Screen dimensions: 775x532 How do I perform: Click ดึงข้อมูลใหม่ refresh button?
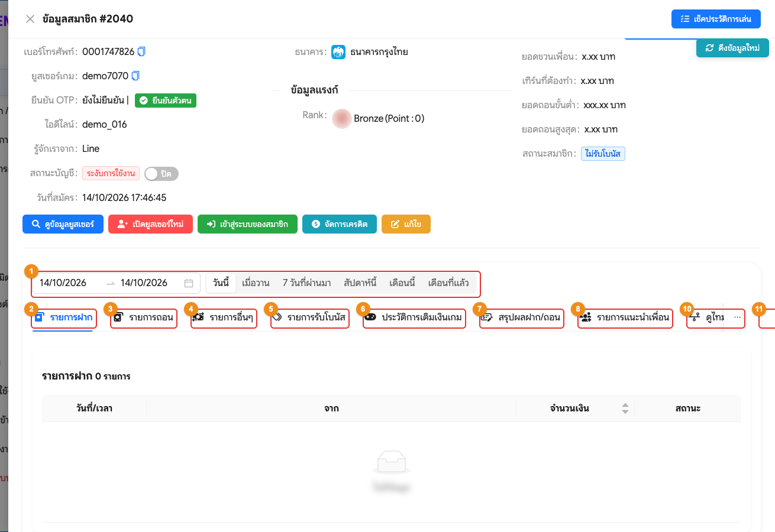pyautogui.click(x=732, y=48)
